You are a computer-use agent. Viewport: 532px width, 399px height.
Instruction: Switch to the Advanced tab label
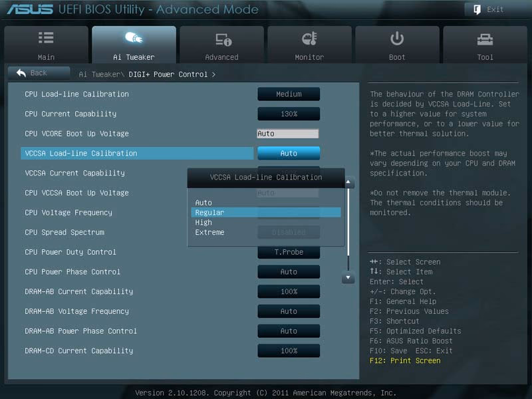pyautogui.click(x=221, y=57)
